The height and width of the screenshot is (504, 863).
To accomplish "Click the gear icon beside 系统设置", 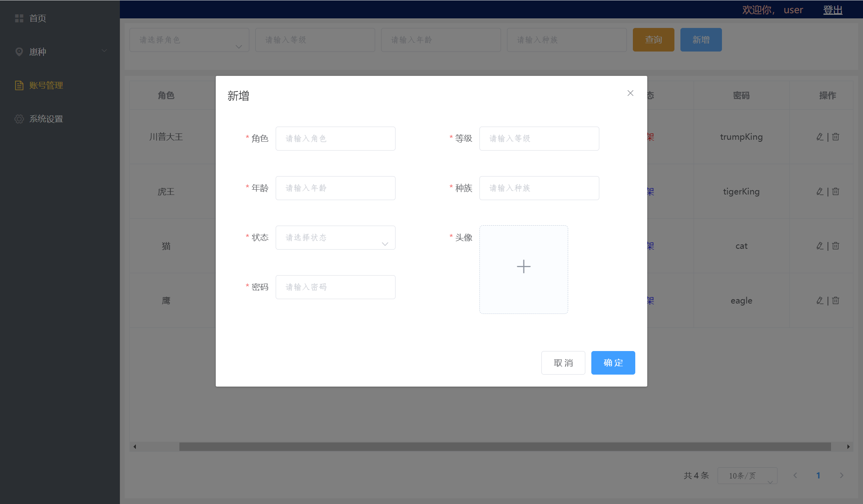I will pyautogui.click(x=19, y=119).
